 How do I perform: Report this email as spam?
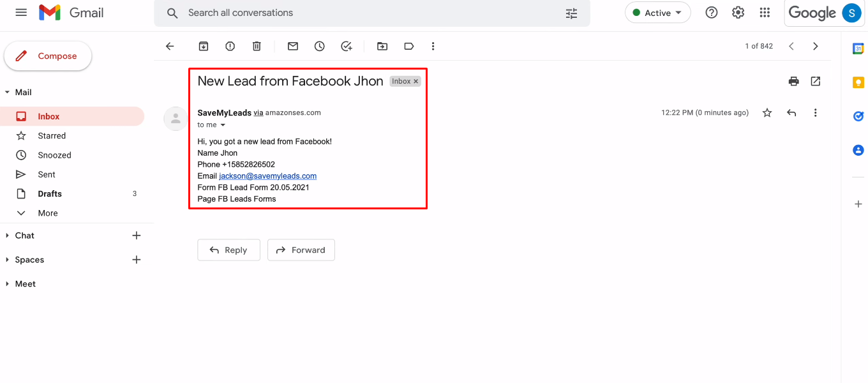230,46
